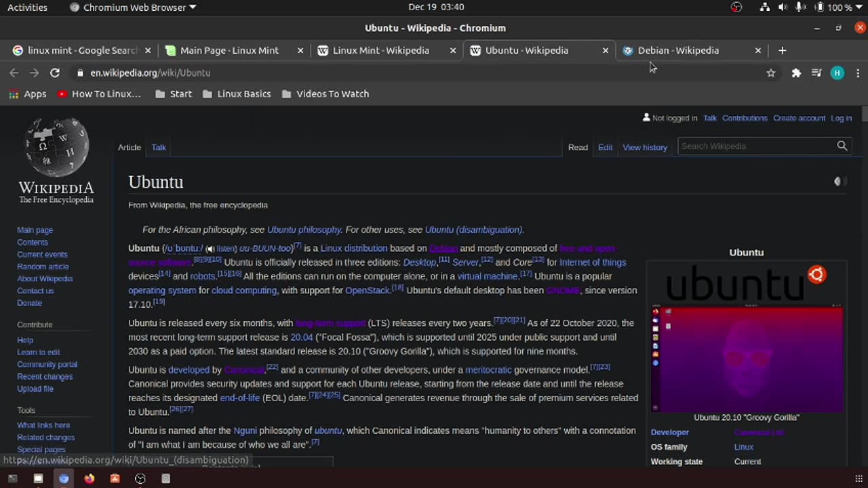Click the 20.04 release link
This screenshot has height=488, width=868.
302,337
